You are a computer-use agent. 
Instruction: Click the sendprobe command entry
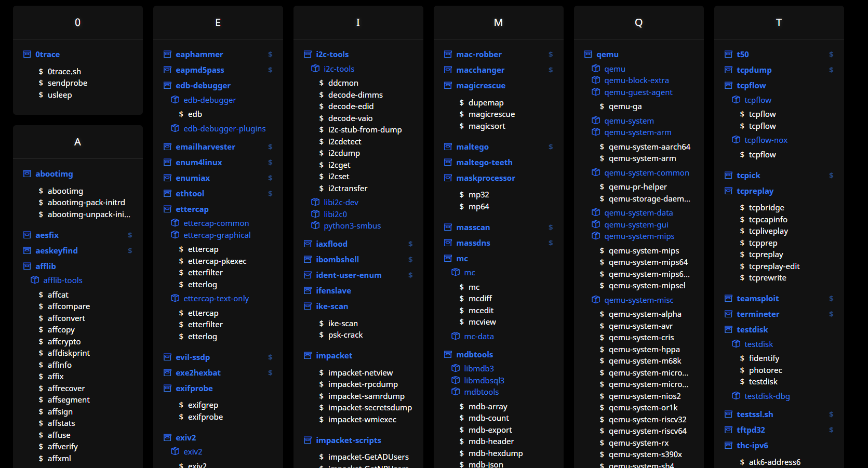tap(68, 83)
